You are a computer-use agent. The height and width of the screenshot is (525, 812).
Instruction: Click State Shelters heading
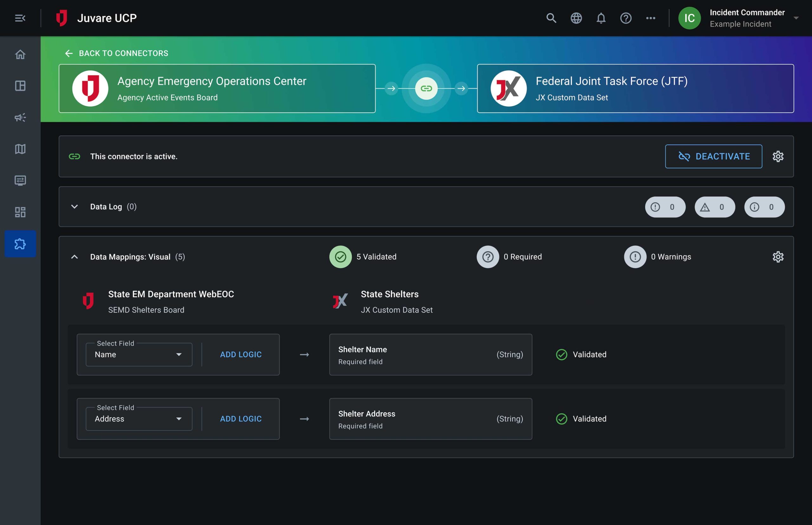click(x=390, y=294)
